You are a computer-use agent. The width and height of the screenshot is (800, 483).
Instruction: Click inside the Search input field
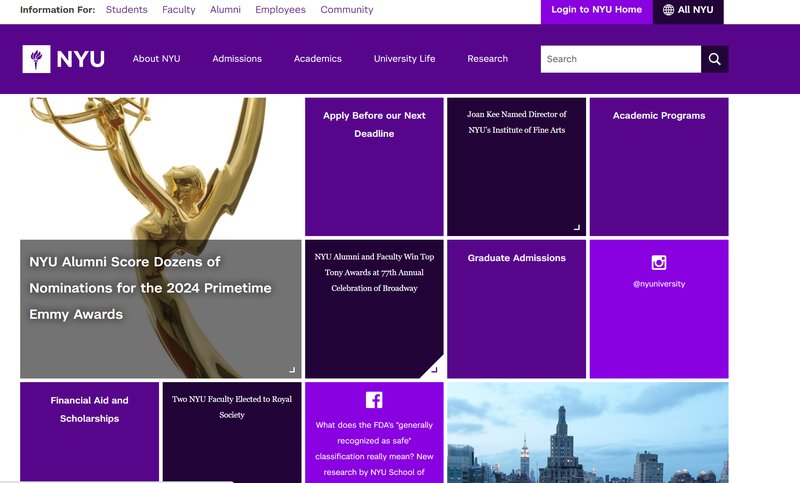point(621,59)
